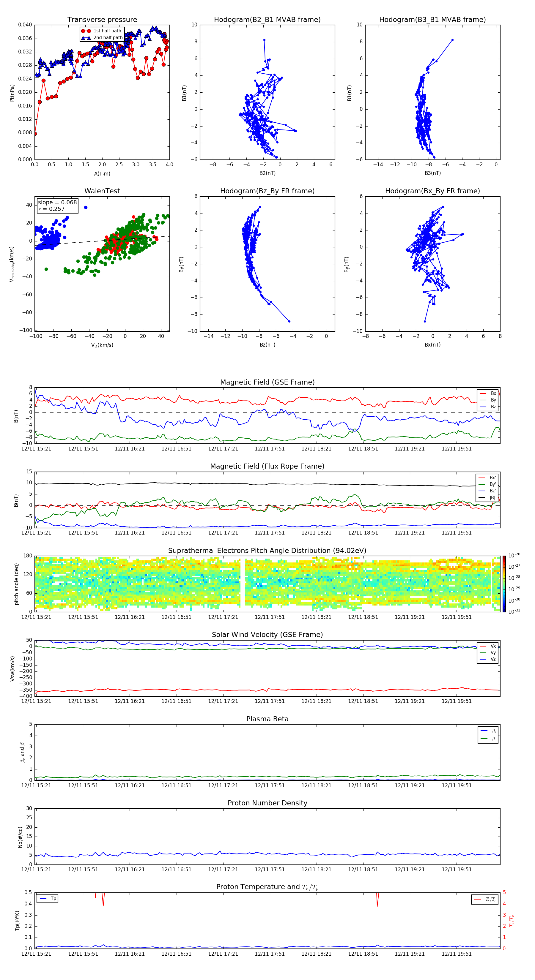Viewport: 535px width, 980px height.
Task: Click By' in the flux rope frame legend
Action: click(x=487, y=484)
